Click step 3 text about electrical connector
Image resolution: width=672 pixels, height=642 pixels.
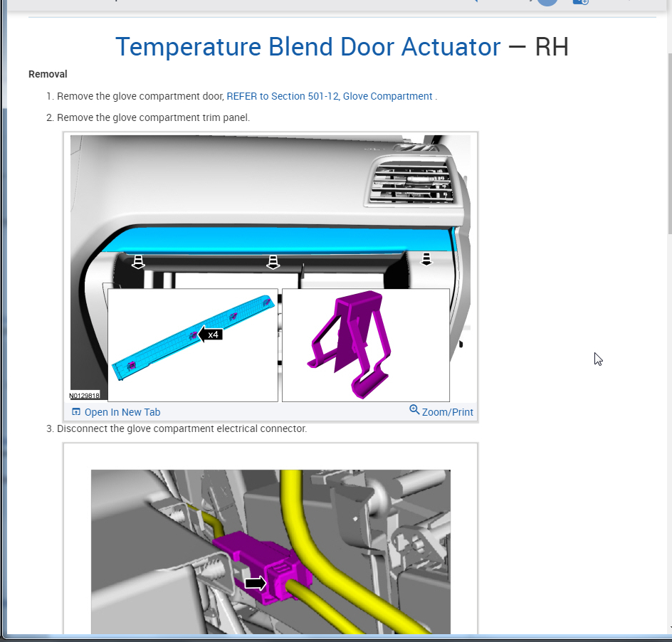pyautogui.click(x=182, y=428)
